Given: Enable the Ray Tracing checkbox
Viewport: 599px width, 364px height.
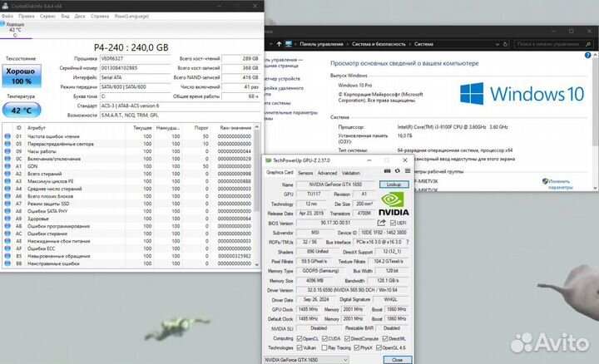Looking at the screenshot, I should pyautogui.click(x=324, y=347).
